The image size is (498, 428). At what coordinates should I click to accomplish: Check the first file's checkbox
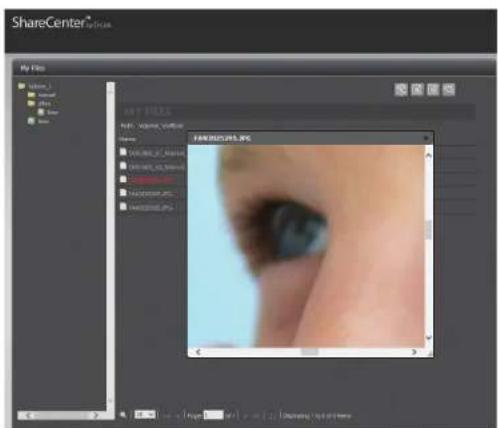click(x=123, y=152)
